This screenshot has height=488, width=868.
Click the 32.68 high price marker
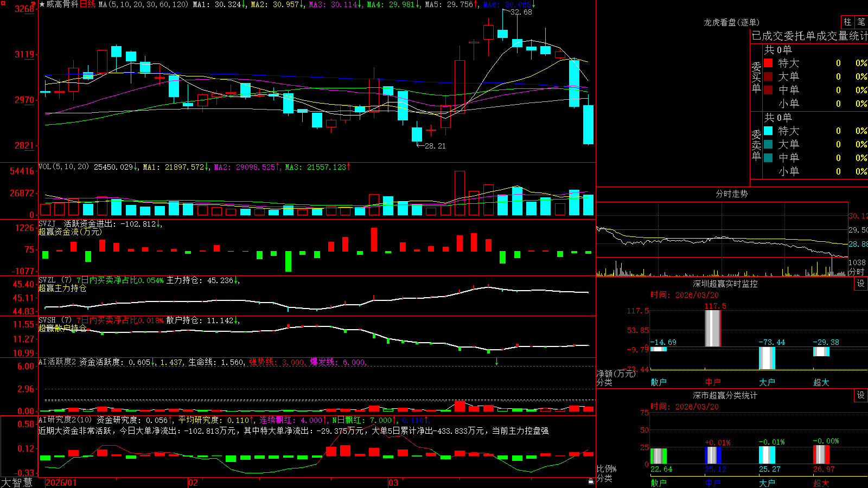coord(521,12)
